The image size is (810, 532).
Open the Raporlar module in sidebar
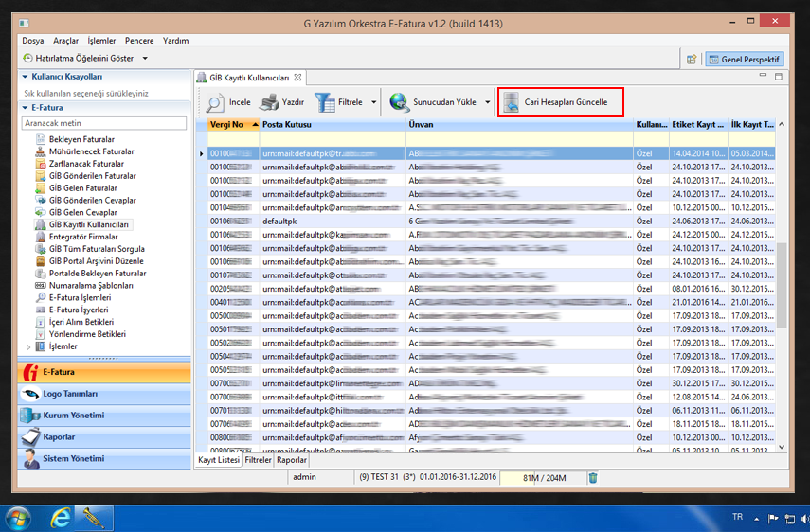point(104,437)
